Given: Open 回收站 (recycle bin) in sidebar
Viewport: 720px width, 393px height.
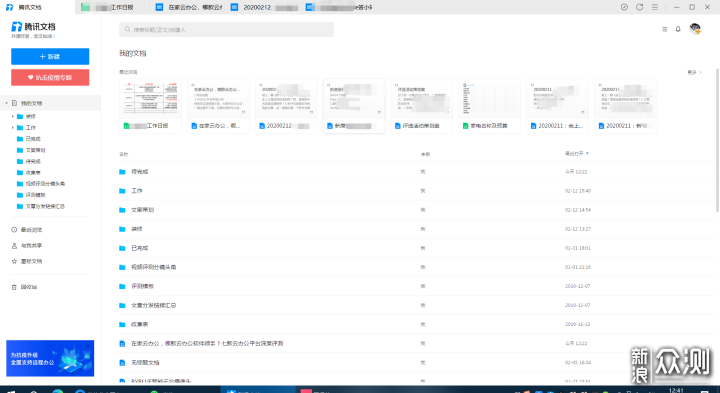Looking at the screenshot, I should pyautogui.click(x=24, y=287).
